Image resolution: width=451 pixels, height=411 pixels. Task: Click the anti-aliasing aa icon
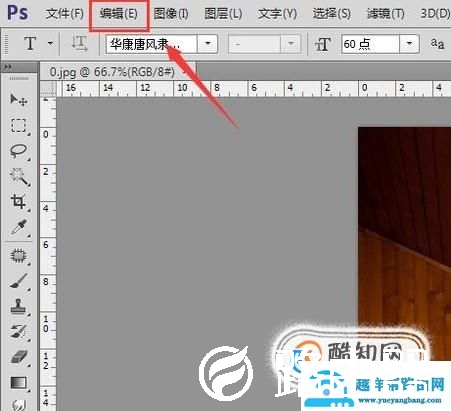[x=437, y=44]
